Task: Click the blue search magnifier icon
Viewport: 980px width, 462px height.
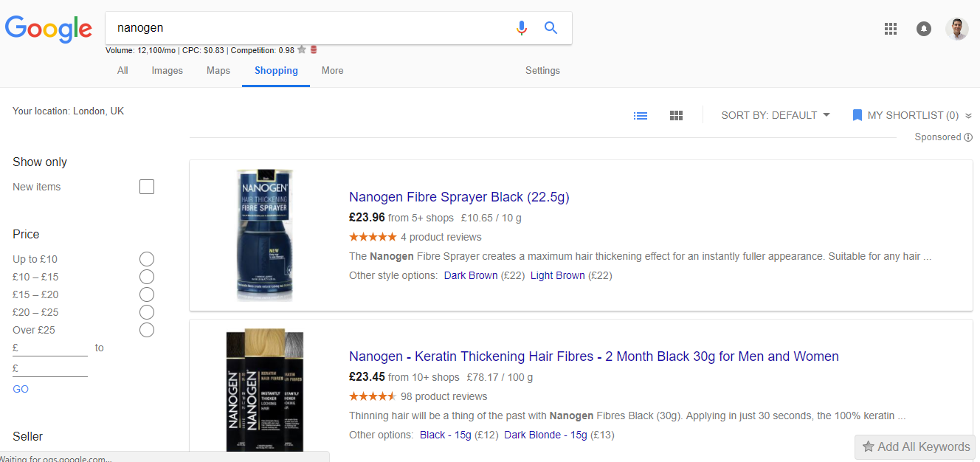Action: click(x=551, y=28)
